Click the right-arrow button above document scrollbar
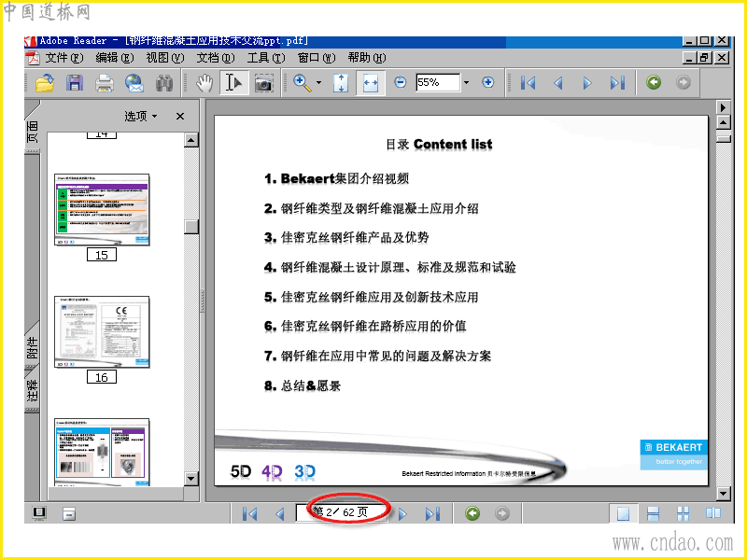 [x=723, y=107]
